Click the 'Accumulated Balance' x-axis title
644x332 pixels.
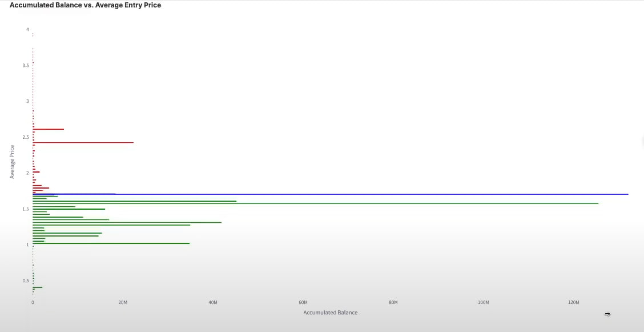(330, 313)
